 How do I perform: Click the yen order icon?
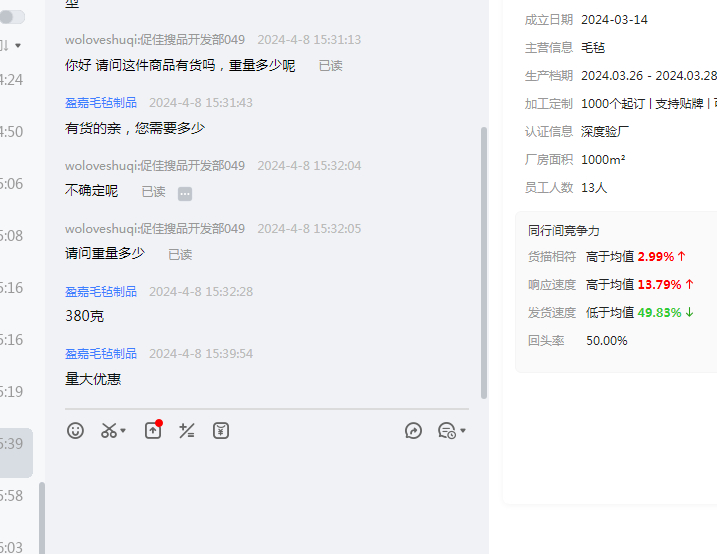[x=221, y=431]
